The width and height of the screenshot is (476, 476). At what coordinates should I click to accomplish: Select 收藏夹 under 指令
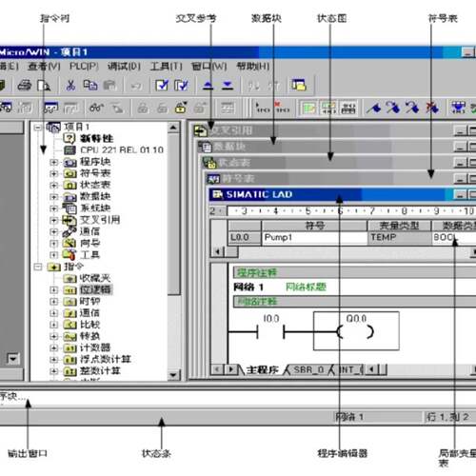click(x=95, y=278)
